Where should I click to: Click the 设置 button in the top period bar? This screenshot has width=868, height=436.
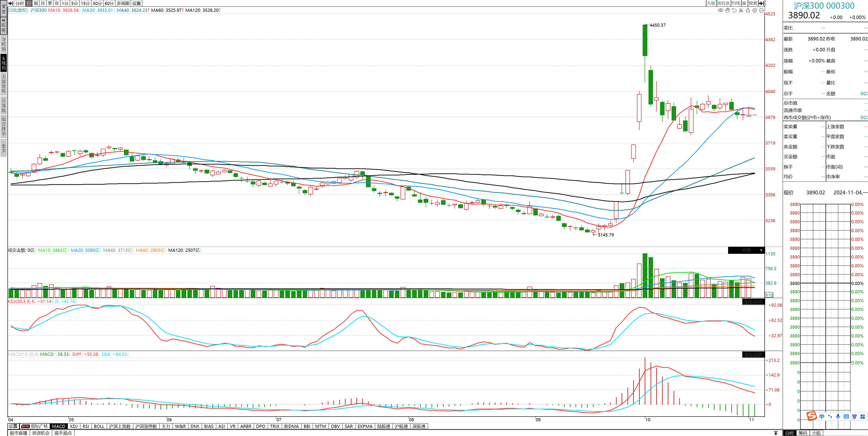pyautogui.click(x=137, y=3)
